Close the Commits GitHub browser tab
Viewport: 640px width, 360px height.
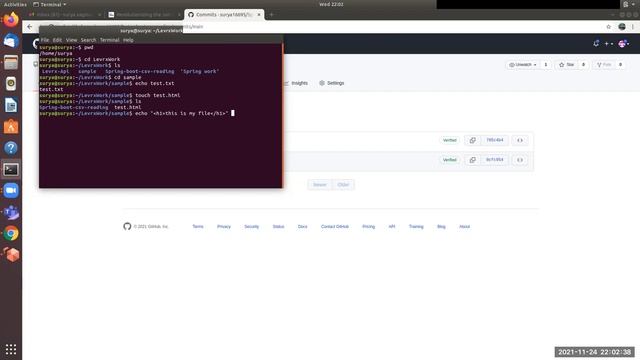point(259,15)
